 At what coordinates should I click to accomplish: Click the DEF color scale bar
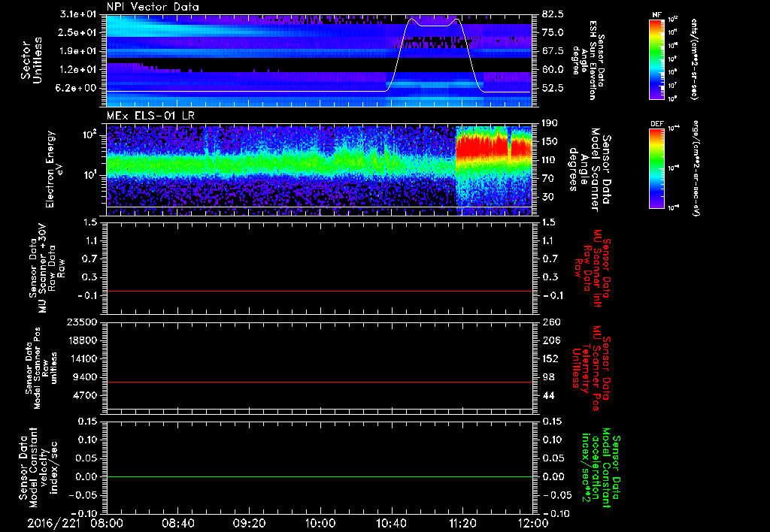point(656,168)
